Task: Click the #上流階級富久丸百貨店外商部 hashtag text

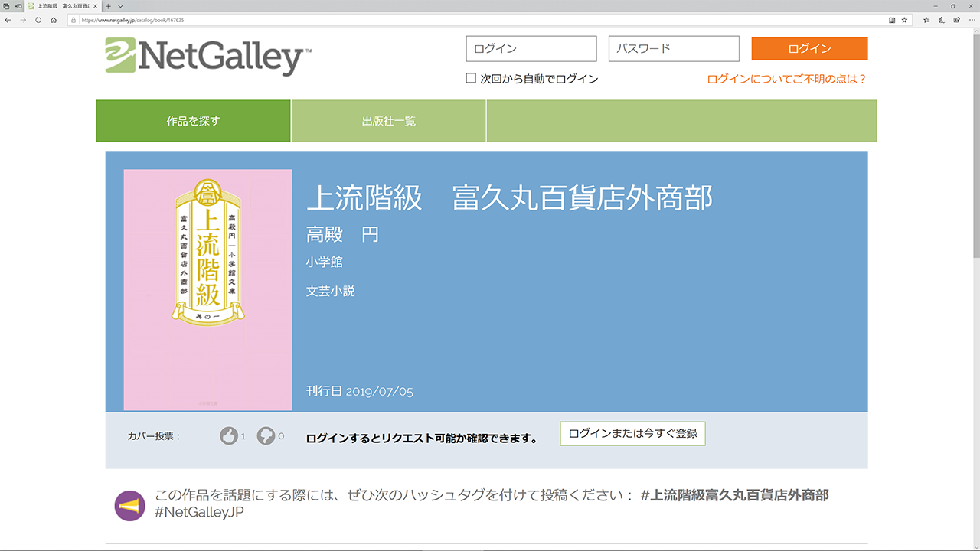Action: point(735,495)
